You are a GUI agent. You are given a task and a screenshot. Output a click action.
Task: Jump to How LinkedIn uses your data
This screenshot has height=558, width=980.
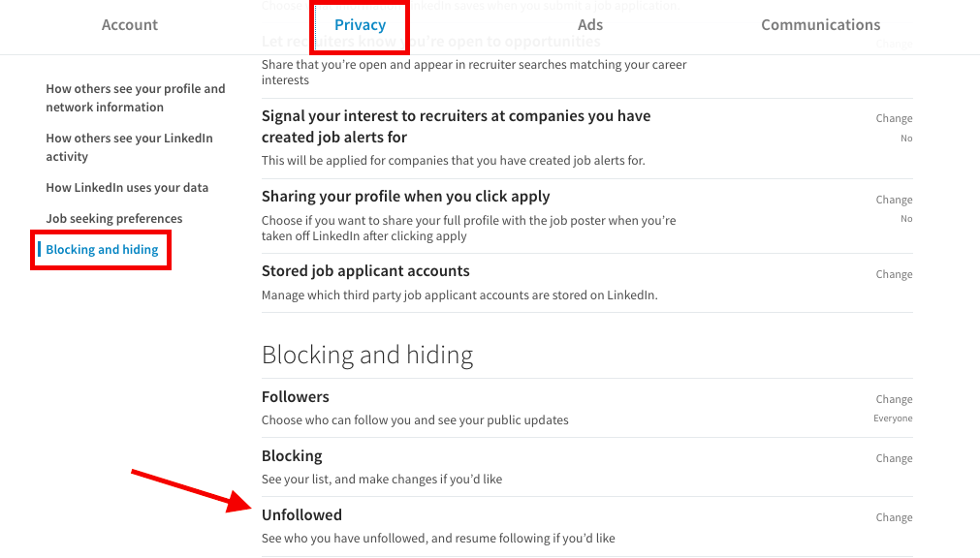point(127,188)
